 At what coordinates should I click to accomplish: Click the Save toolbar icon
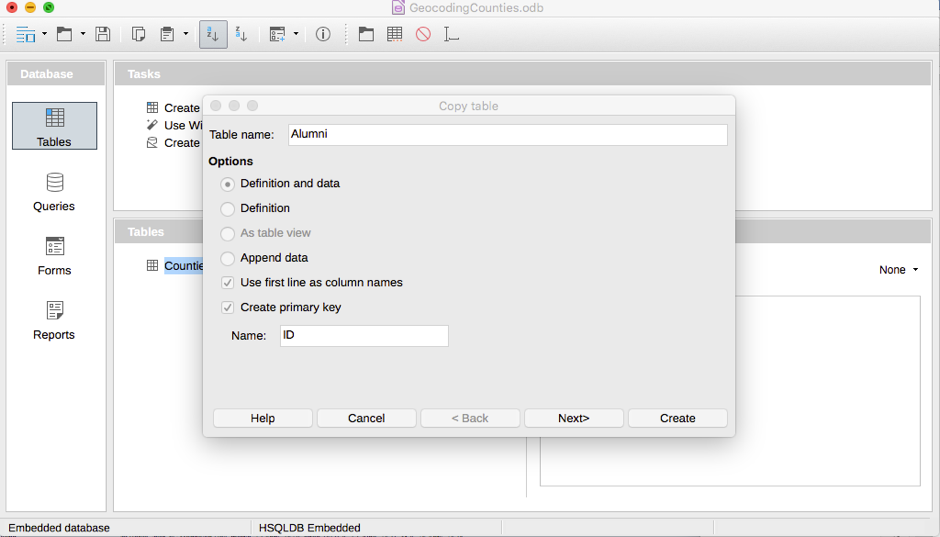(103, 34)
